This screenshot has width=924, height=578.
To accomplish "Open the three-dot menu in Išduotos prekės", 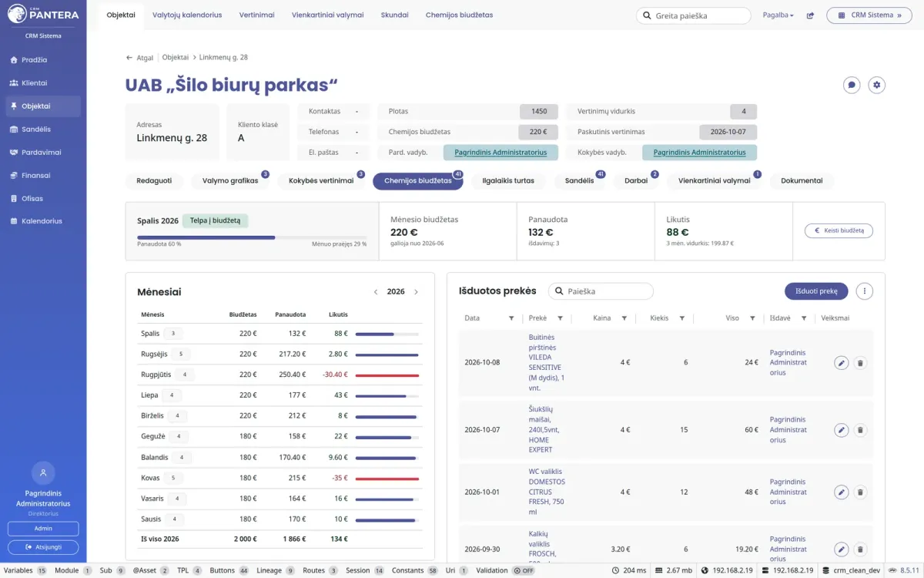I will pyautogui.click(x=865, y=291).
